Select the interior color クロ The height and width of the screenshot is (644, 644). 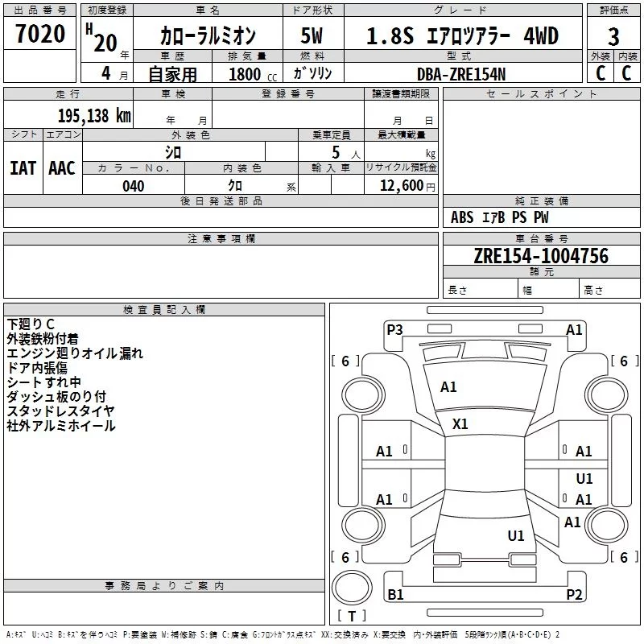pos(235,185)
